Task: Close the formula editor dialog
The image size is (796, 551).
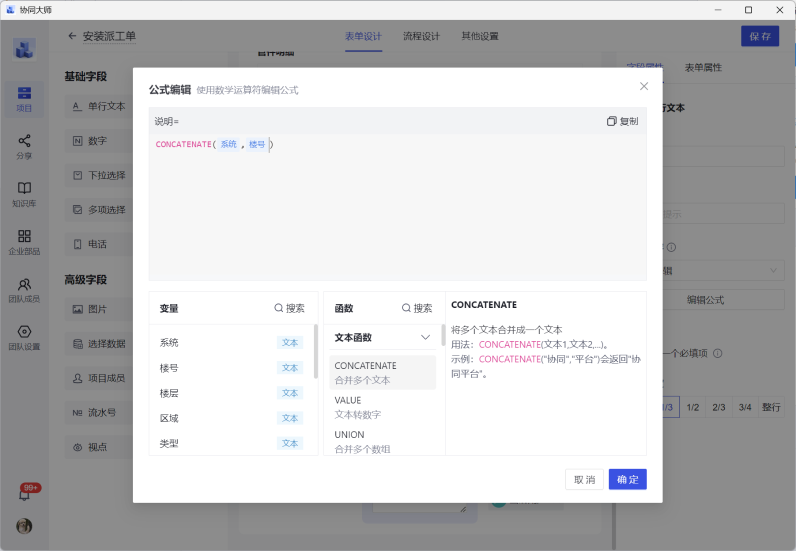Action: point(644,87)
